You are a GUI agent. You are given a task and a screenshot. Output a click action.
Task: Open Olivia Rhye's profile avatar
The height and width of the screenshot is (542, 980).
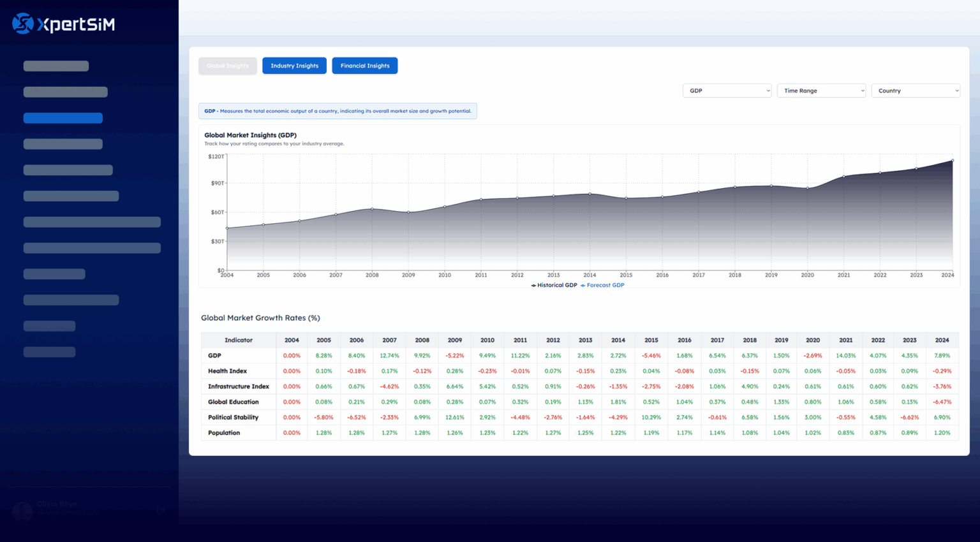[x=22, y=511]
